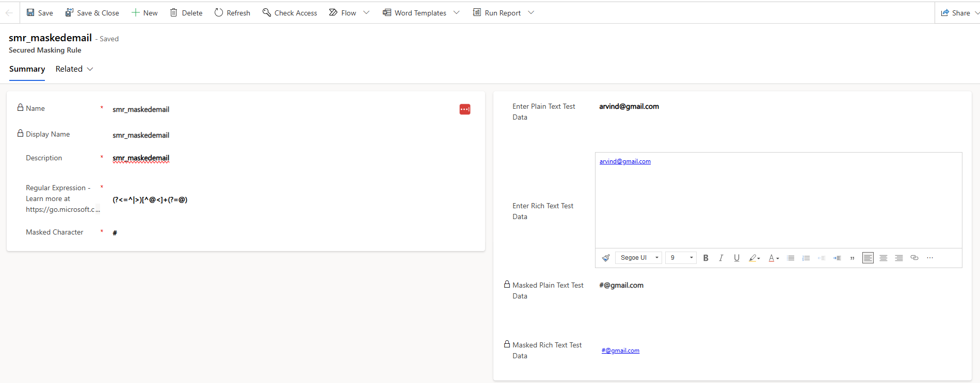Image resolution: width=980 pixels, height=383 pixels.
Task: Insert bulleted list
Action: (x=791, y=258)
